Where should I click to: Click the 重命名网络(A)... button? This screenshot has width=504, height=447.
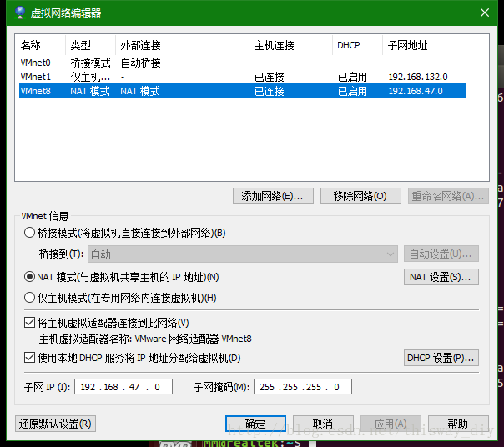tap(448, 196)
